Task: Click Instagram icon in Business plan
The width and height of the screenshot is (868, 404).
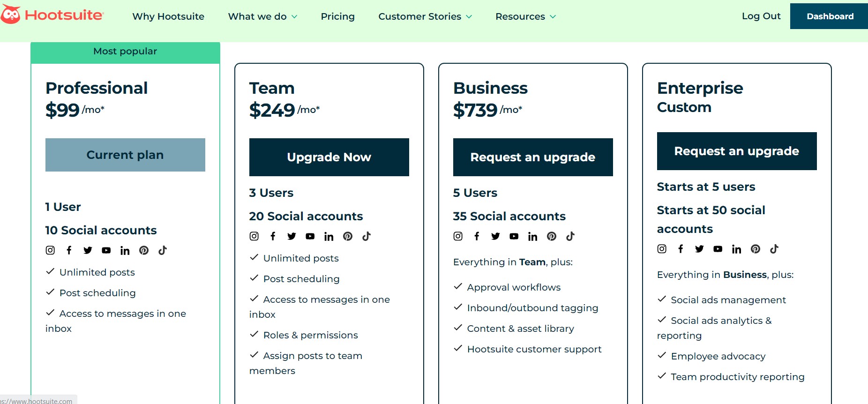Action: pyautogui.click(x=458, y=236)
